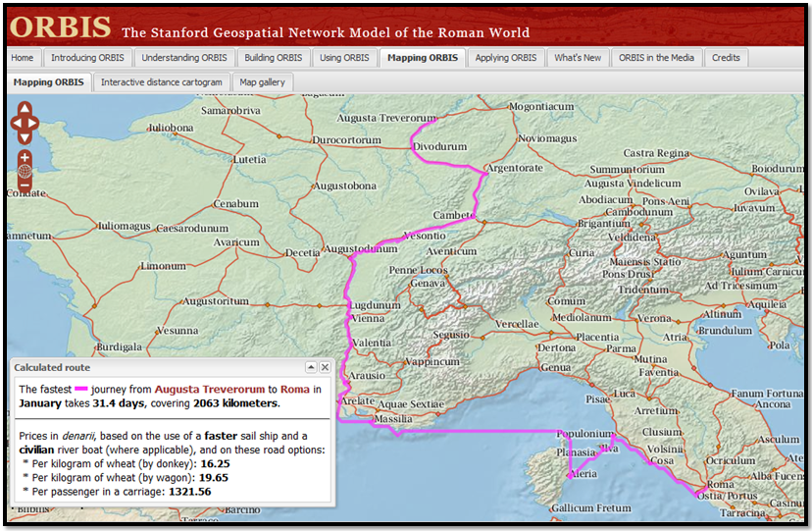Click the Calculated route panel title
This screenshot has width=812, height=531.
tap(52, 367)
